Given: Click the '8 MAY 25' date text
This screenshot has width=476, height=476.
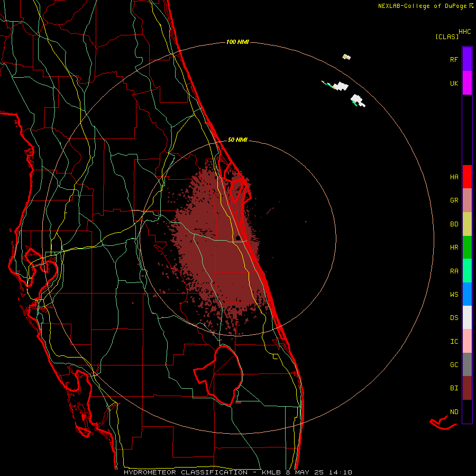Looking at the screenshot, I should coord(305,472).
